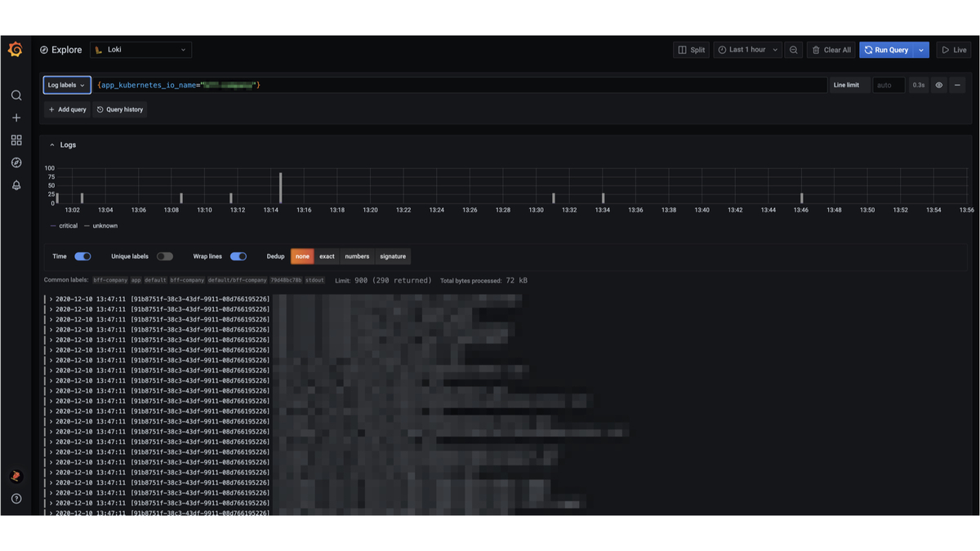This screenshot has width=980, height=551.
Task: Click the Add query button
Action: (67, 109)
